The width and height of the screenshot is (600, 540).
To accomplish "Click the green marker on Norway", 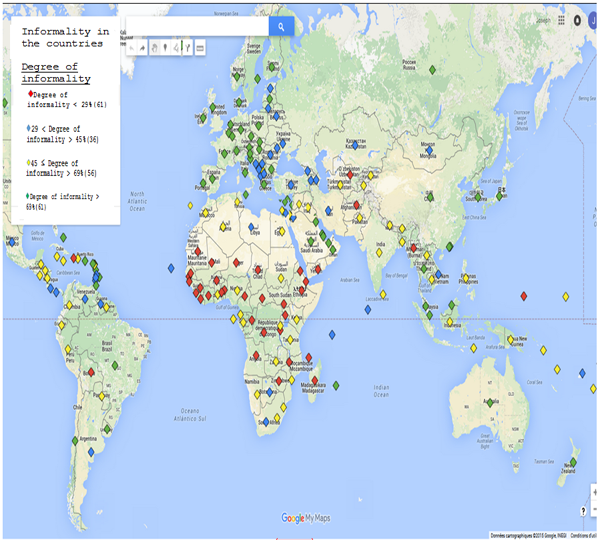I will (237, 77).
